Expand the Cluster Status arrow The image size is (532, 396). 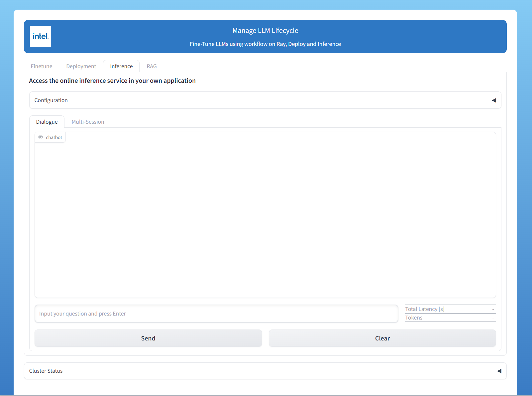[499, 371]
